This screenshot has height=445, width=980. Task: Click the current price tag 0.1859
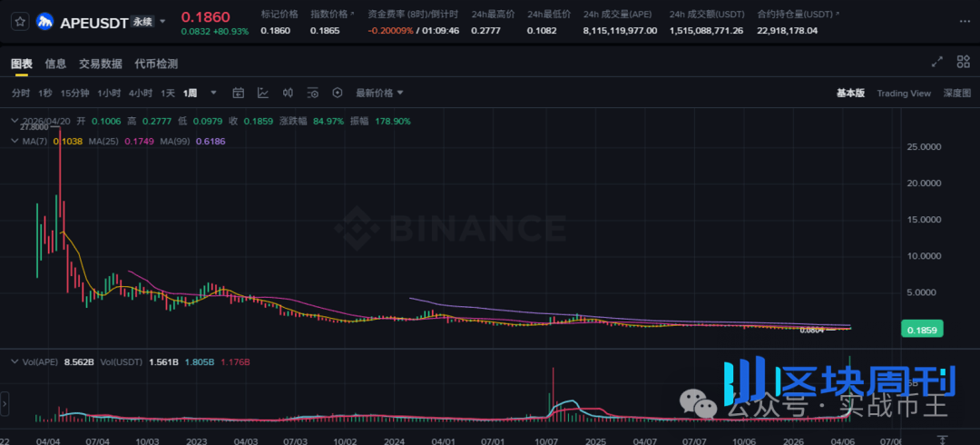[x=921, y=329]
